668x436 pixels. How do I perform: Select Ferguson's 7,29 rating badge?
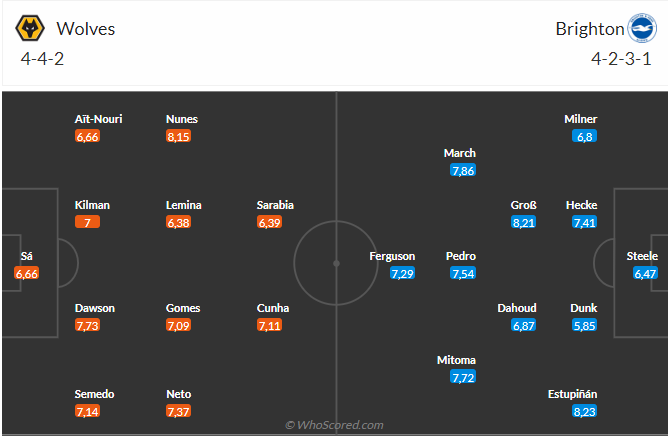402,273
